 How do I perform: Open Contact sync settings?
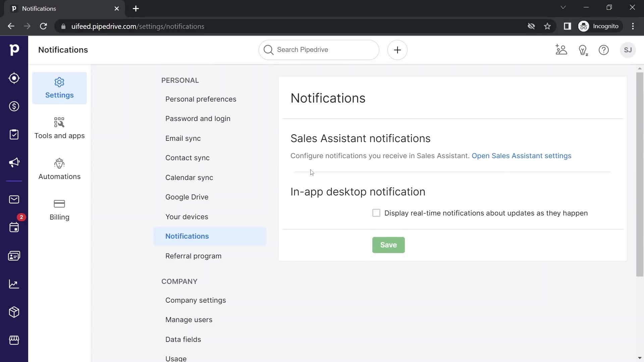tap(187, 158)
